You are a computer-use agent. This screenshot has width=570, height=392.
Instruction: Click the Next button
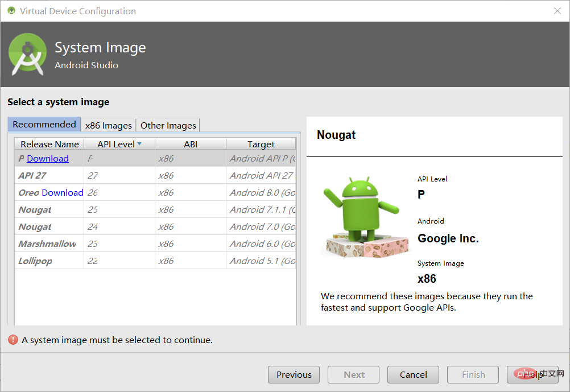tap(353, 374)
